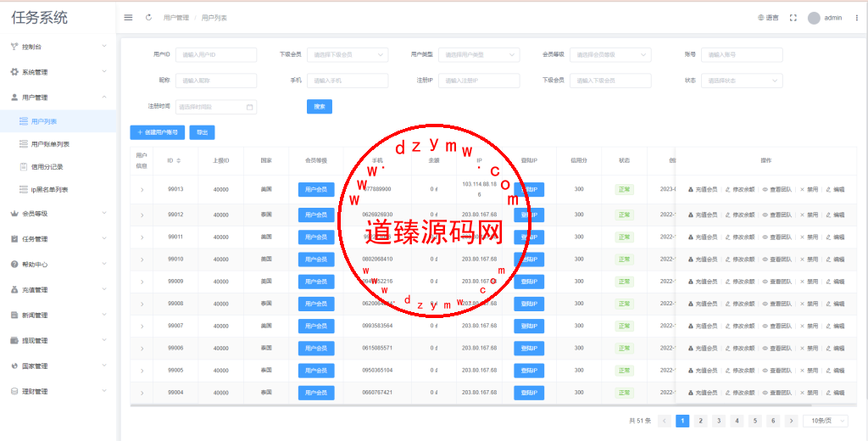
Task: Click the admin avatar image
Action: click(x=814, y=18)
